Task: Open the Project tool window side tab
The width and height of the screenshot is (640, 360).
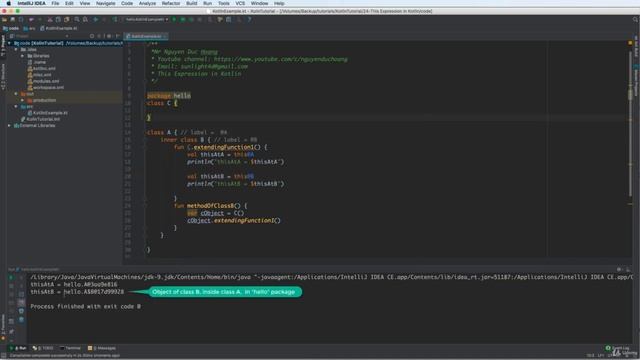Action: point(3,46)
